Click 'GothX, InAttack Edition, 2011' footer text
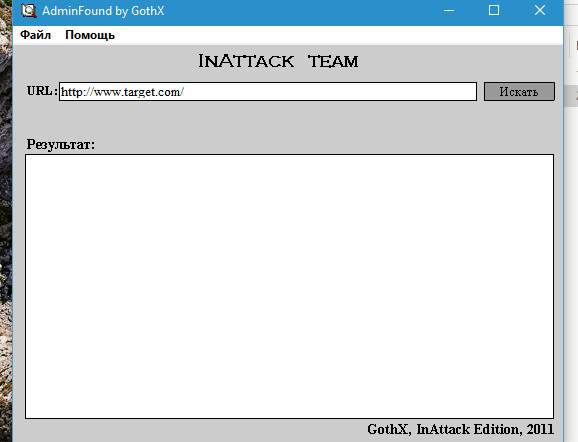This screenshot has height=442, width=578. (x=460, y=429)
